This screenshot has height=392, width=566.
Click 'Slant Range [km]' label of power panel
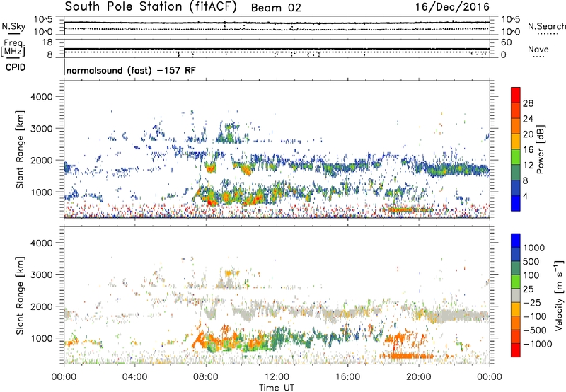tap(20, 149)
